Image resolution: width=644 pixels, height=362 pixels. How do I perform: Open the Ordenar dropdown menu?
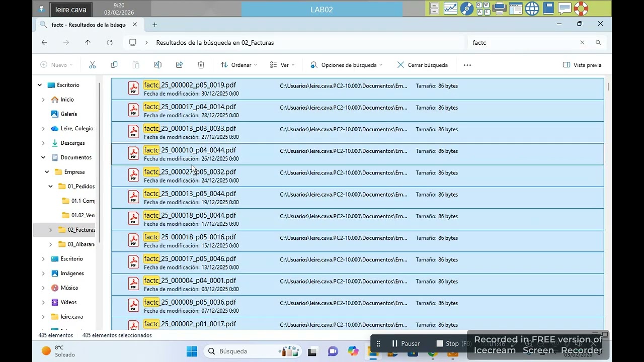pyautogui.click(x=238, y=65)
